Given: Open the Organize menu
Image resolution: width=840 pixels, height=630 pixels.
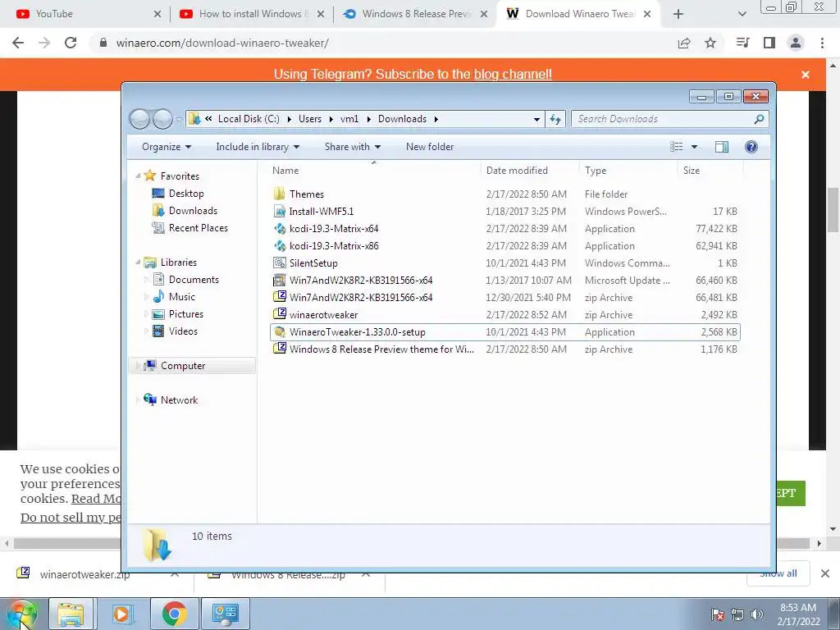Looking at the screenshot, I should pos(166,147).
